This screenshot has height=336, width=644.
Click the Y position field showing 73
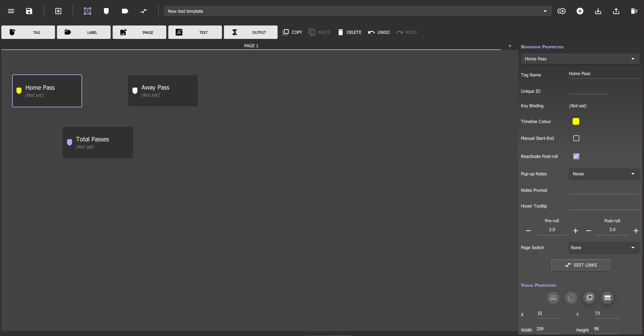tap(607, 314)
